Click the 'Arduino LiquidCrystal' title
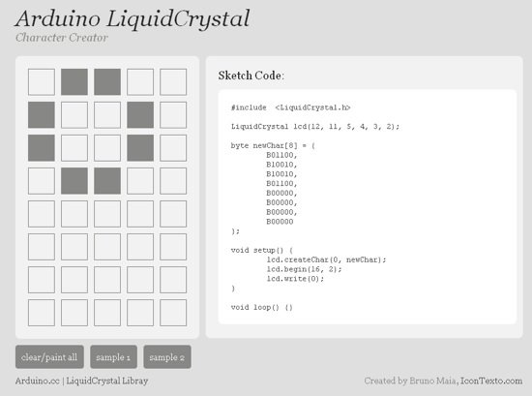 coord(133,18)
